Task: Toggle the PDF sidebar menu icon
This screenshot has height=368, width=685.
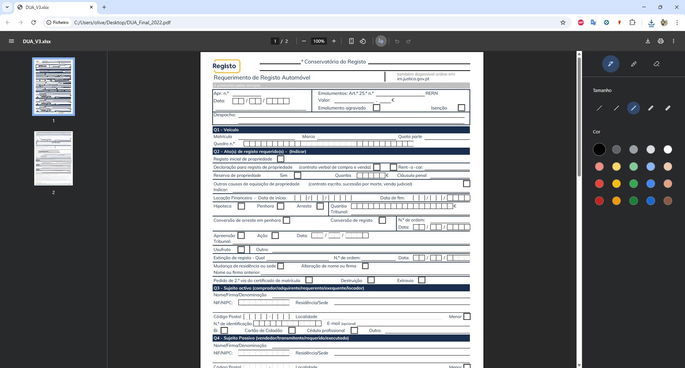Action: pos(11,41)
